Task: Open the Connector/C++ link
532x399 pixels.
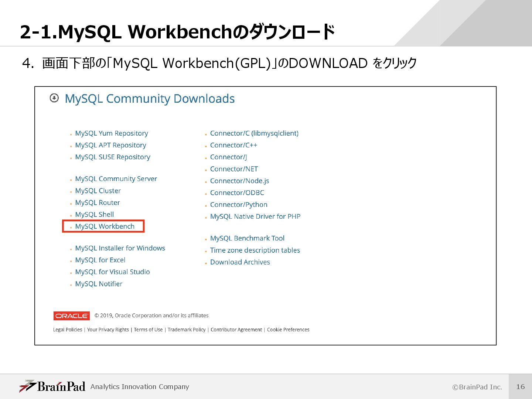Action: tap(233, 145)
